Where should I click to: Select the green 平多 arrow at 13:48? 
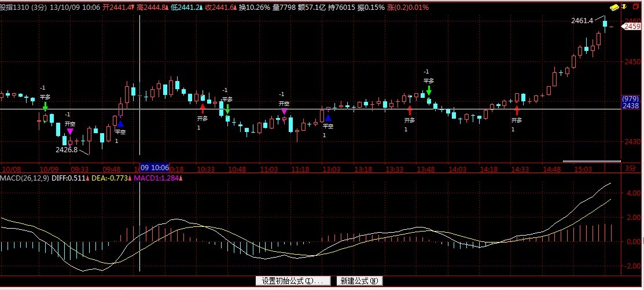[x=429, y=90]
